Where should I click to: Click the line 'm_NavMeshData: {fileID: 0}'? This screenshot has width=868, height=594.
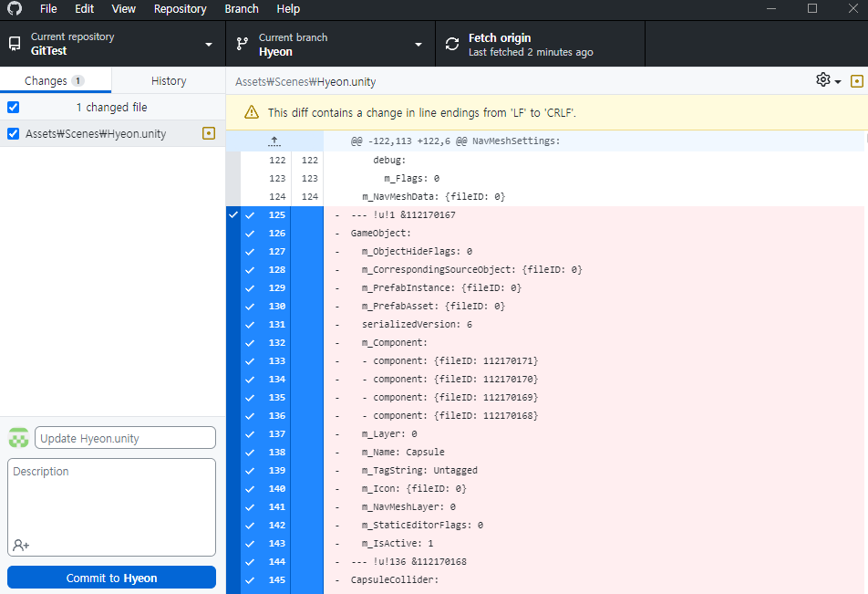coord(433,197)
